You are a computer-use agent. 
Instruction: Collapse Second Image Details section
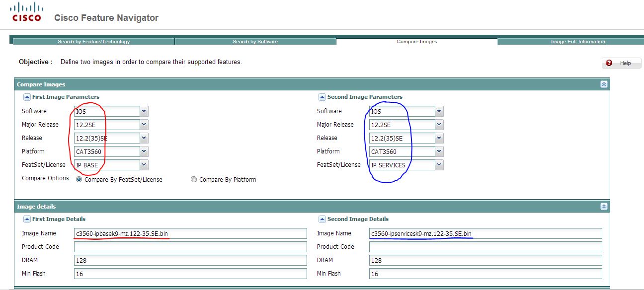(x=322, y=219)
